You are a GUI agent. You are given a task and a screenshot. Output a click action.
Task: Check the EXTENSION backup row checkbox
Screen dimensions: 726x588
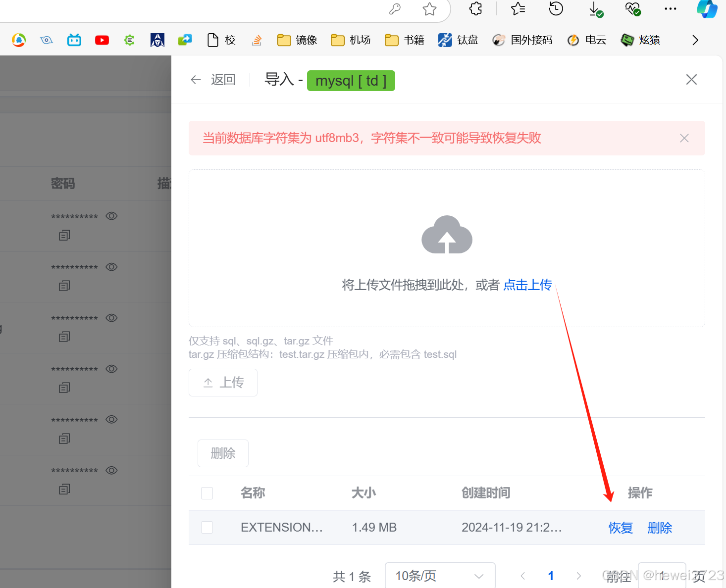[207, 527]
